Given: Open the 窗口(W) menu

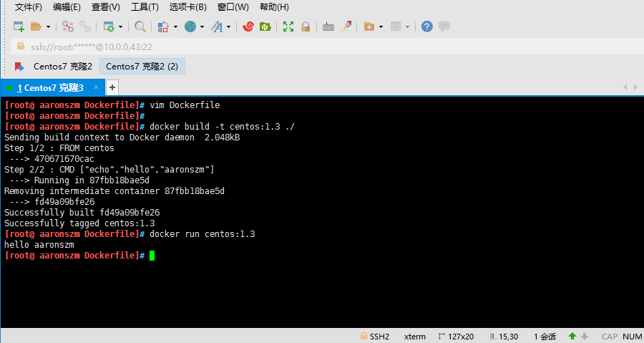Looking at the screenshot, I should pos(233,7).
